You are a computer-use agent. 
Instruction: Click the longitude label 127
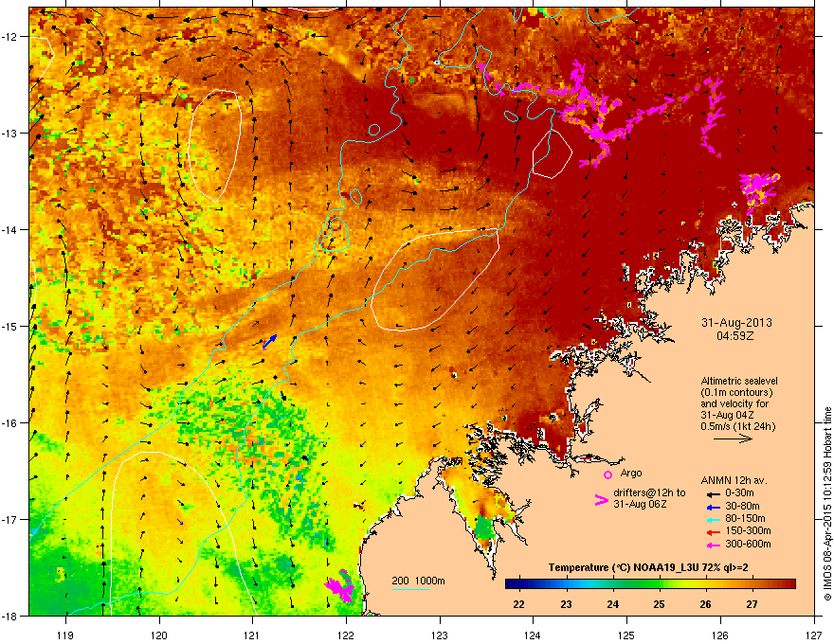click(x=814, y=635)
